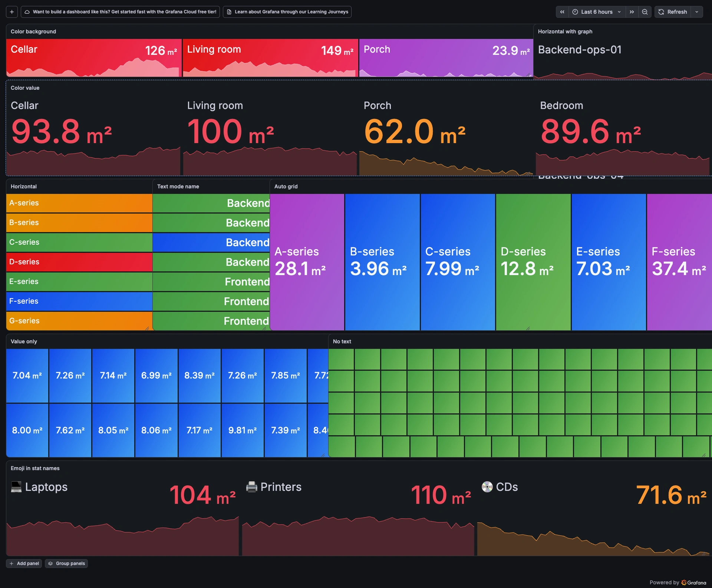The image size is (712, 588).
Task: Click Living room 100 m² value
Action: tap(231, 132)
